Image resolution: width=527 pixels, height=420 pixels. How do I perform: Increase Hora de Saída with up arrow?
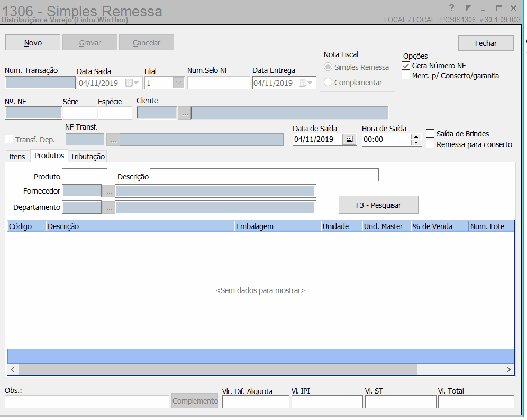[x=416, y=136]
